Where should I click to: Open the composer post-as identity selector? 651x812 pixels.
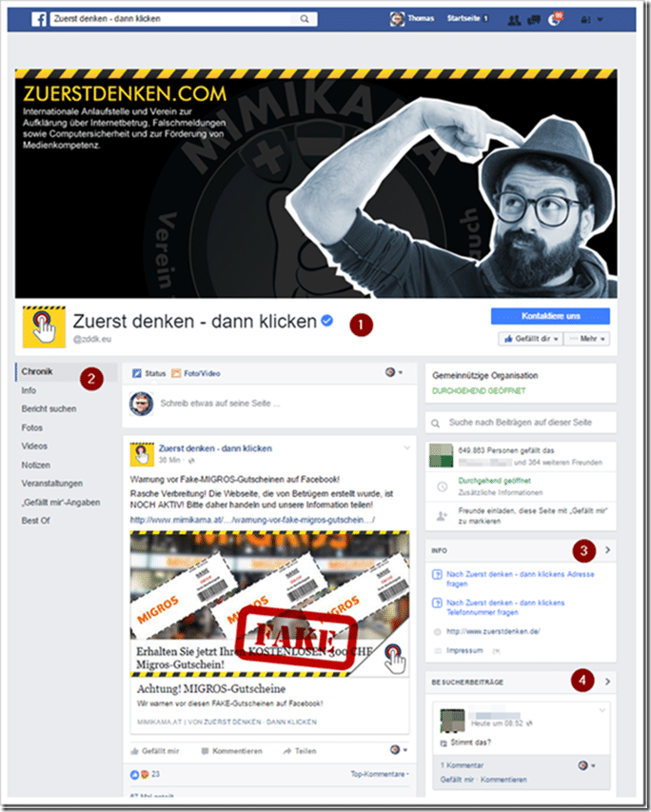(394, 372)
